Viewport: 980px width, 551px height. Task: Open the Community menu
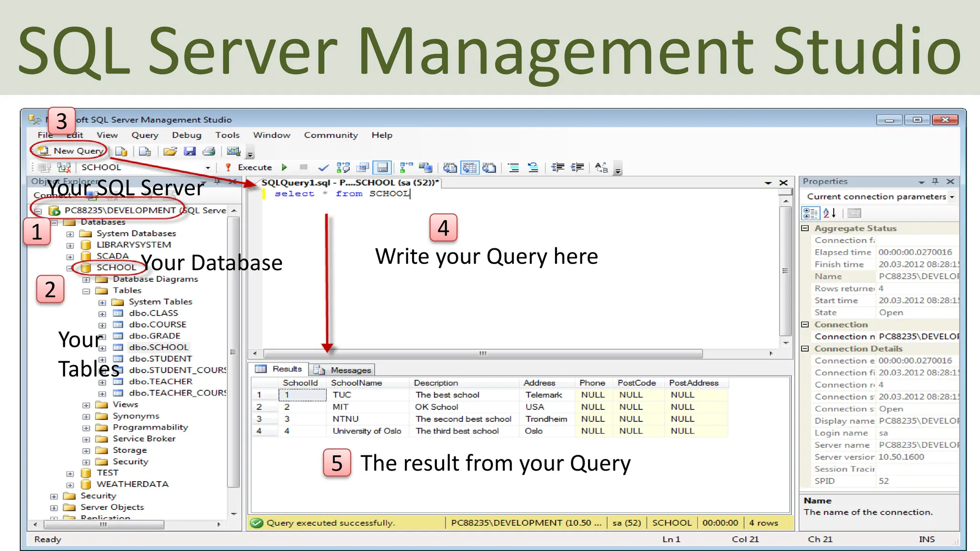(x=331, y=135)
